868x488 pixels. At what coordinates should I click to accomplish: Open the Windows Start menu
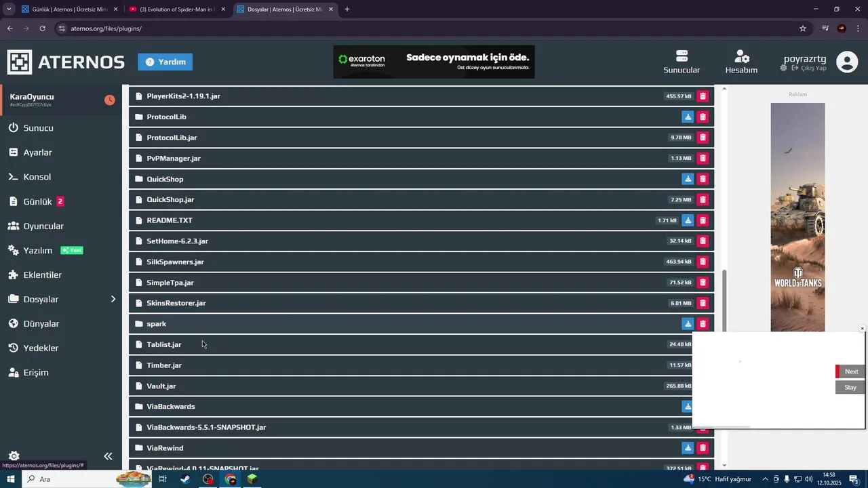pos(11,479)
